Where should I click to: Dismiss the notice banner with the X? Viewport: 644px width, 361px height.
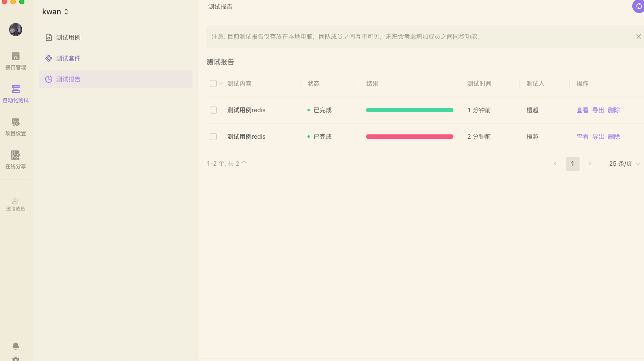click(639, 37)
